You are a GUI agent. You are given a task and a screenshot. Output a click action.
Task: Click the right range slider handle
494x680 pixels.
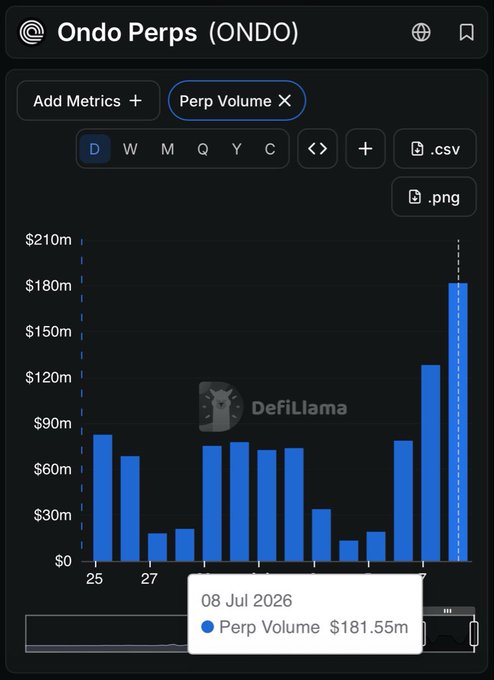pyautogui.click(x=474, y=634)
